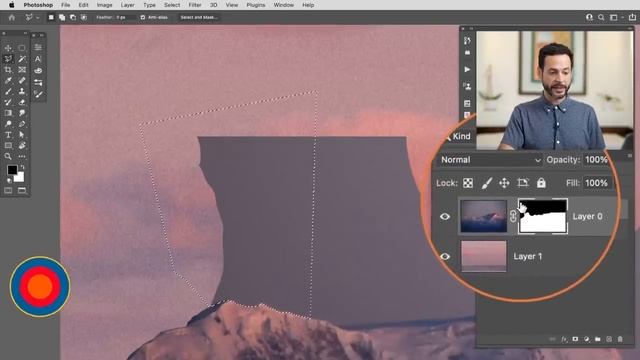Click the background white color swatch

pos(20,178)
